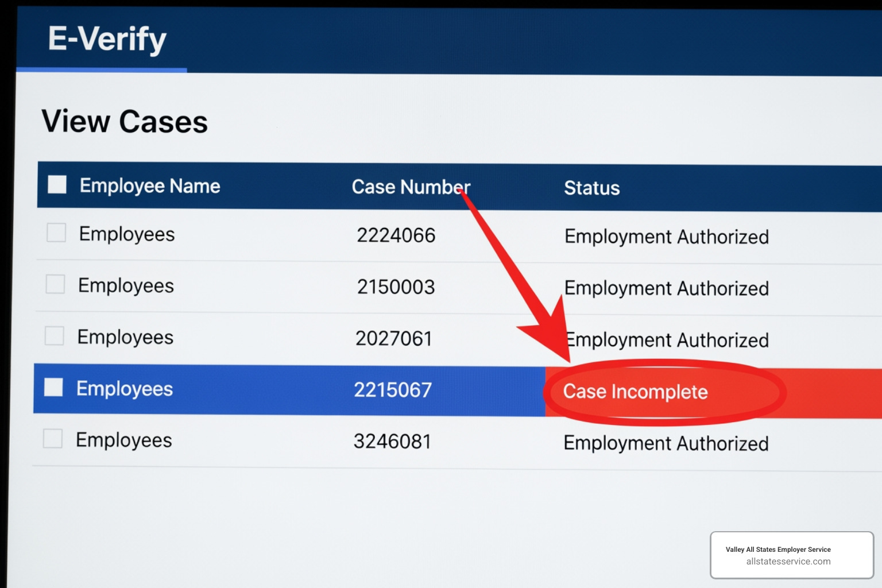The image size is (882, 588).
Task: Check the checkbox for case 2150003
Action: pyautogui.click(x=56, y=284)
